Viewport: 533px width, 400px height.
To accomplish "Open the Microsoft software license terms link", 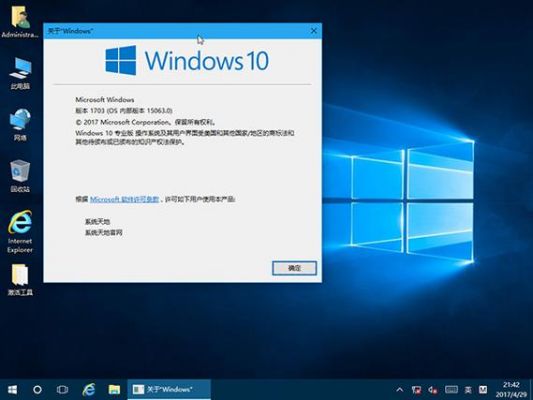I will [124, 199].
